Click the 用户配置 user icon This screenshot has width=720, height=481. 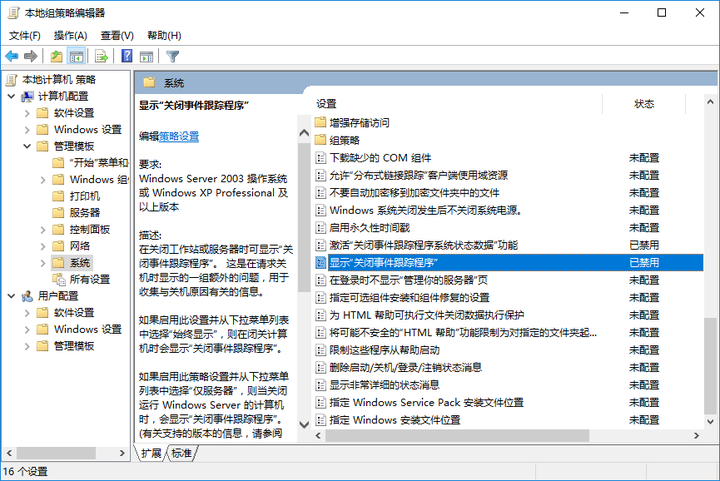tap(28, 296)
